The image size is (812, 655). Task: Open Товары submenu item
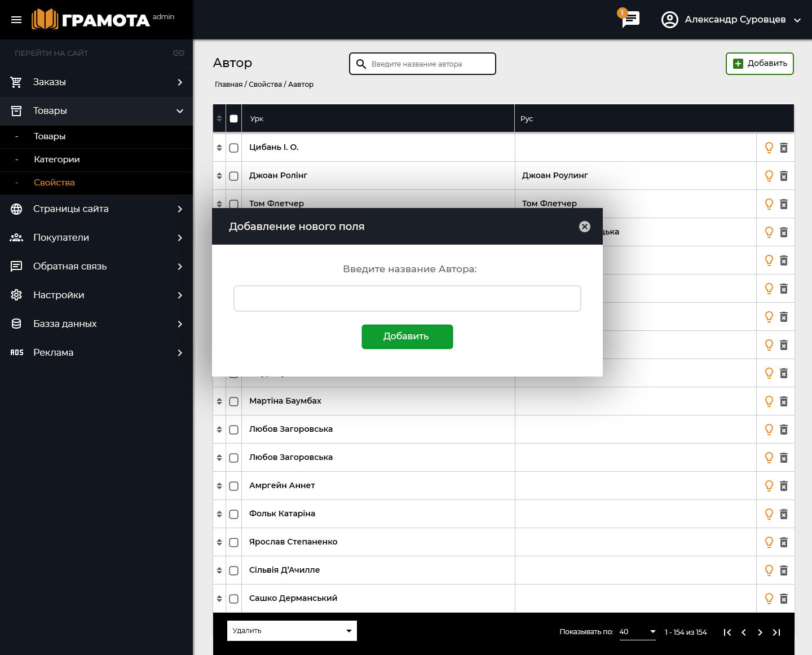tap(96, 136)
